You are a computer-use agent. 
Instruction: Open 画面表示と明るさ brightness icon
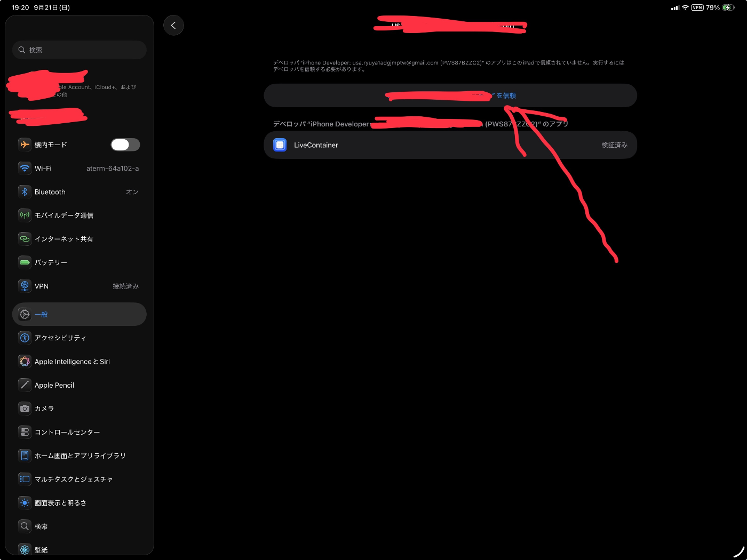click(x=25, y=502)
